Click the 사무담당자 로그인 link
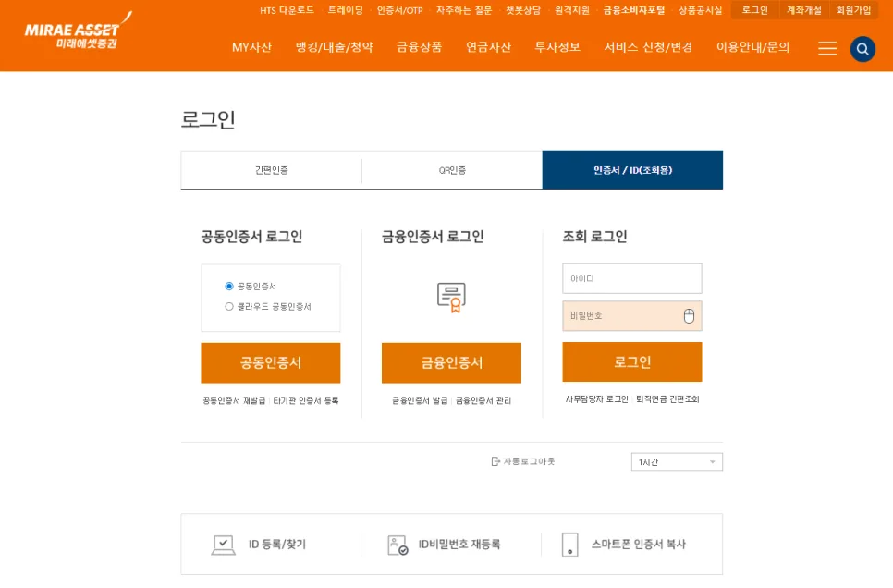The height and width of the screenshot is (588, 893). point(596,399)
